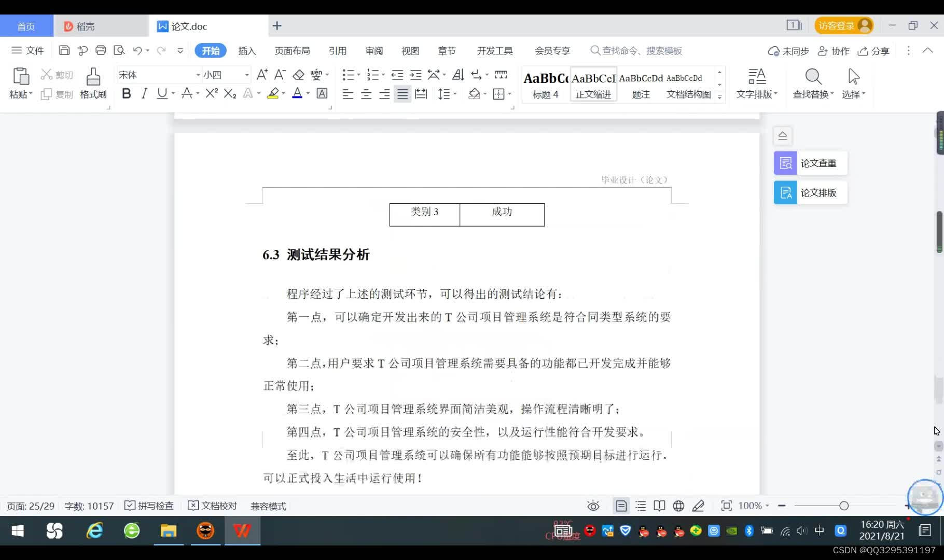The width and height of the screenshot is (944, 560).
Task: Click 文档校对 in status bar
Action: 212,506
